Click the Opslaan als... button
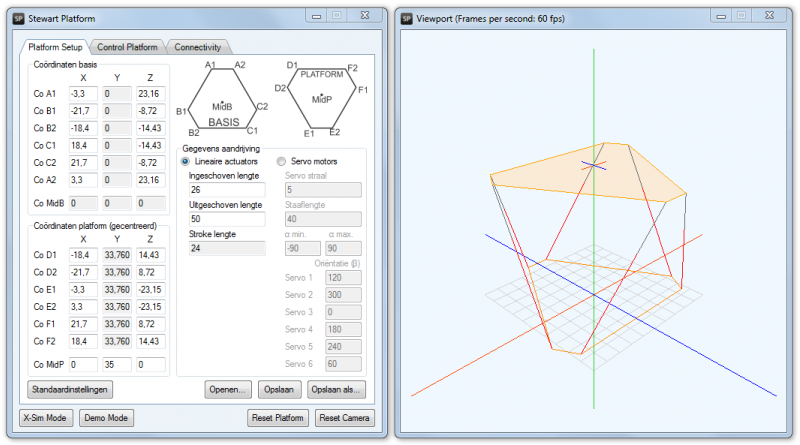 click(x=336, y=389)
